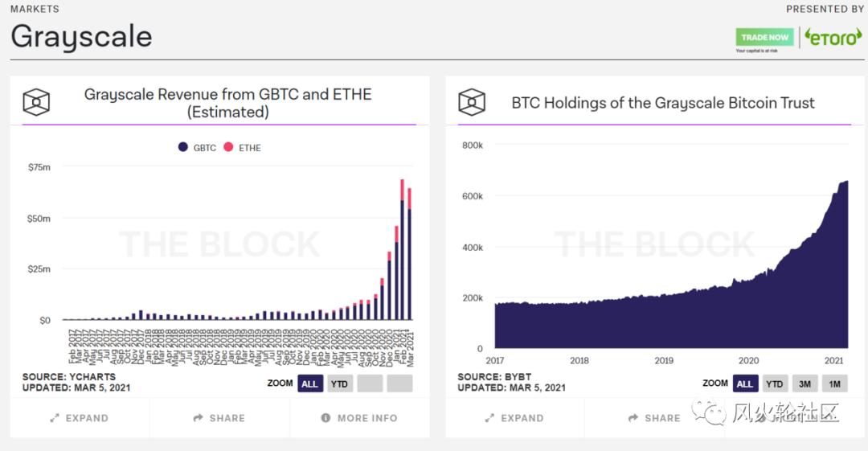The image size is (868, 451).
Task: Click The Block logo icon on revenue chart
Action: click(x=36, y=102)
